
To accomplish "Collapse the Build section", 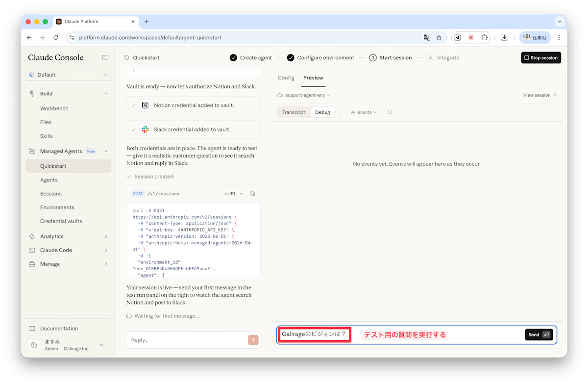I will [x=106, y=93].
